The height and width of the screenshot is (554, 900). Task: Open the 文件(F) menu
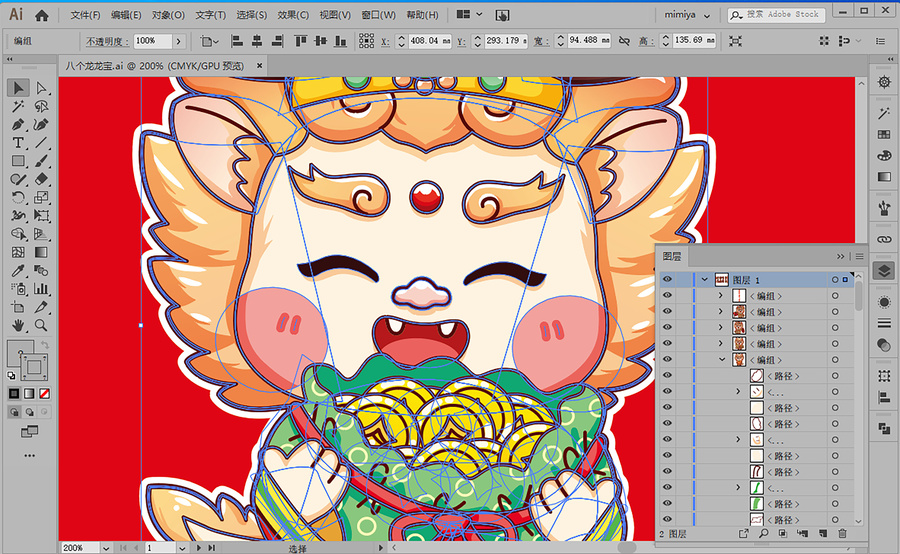pos(85,15)
